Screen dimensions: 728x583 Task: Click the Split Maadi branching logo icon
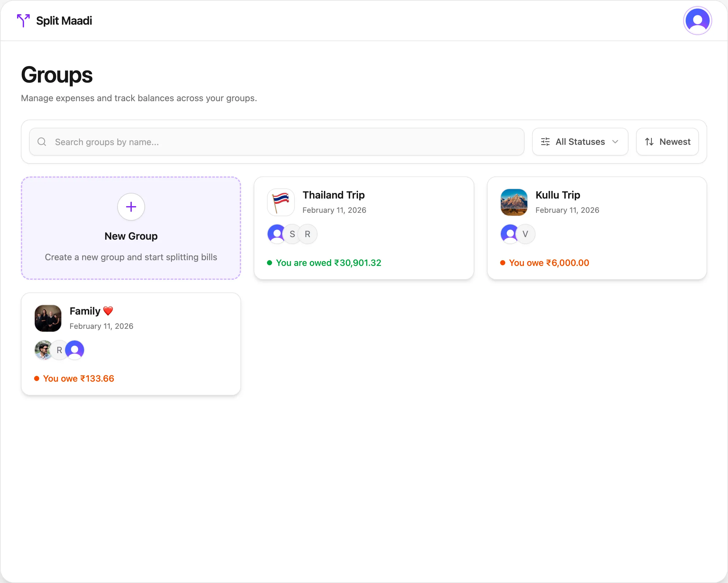tap(23, 21)
